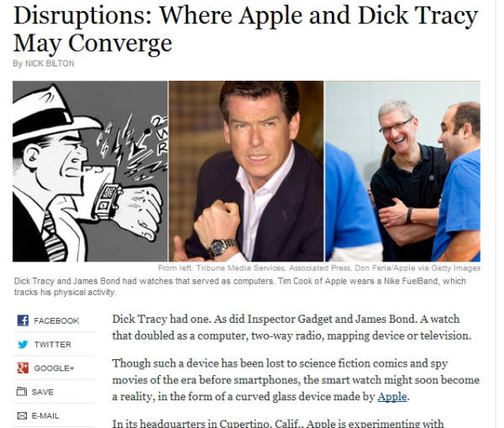Share article via TWITTER label
This screenshot has width=504, height=428.
tap(53, 344)
